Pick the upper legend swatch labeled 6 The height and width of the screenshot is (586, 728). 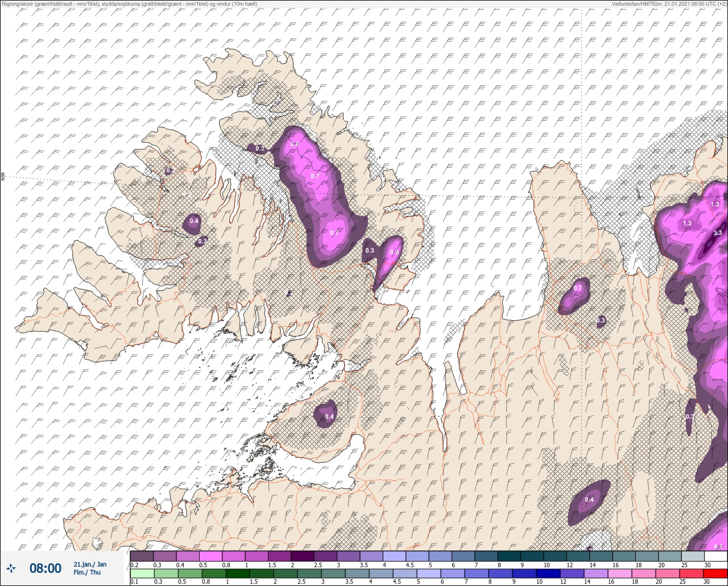[x=463, y=556]
